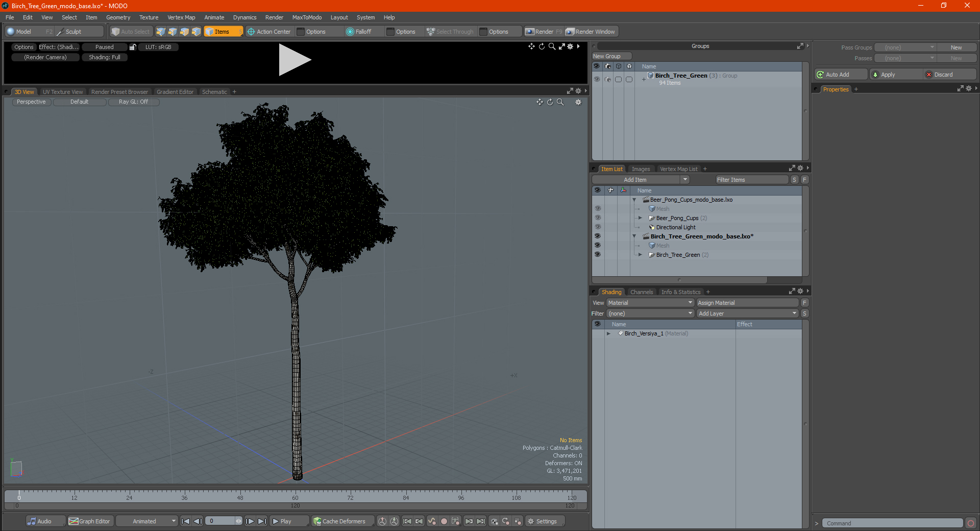The image size is (980, 531).
Task: Click the Command input field
Action: (892, 523)
